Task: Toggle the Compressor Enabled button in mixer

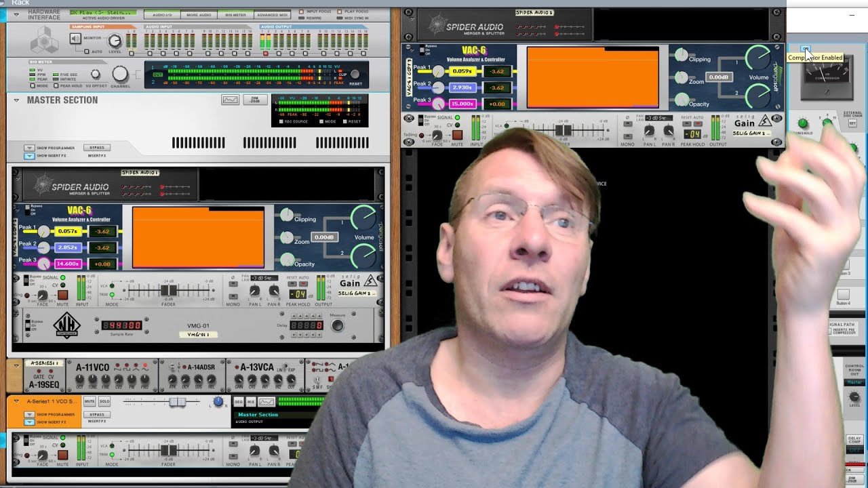Action: (x=805, y=49)
